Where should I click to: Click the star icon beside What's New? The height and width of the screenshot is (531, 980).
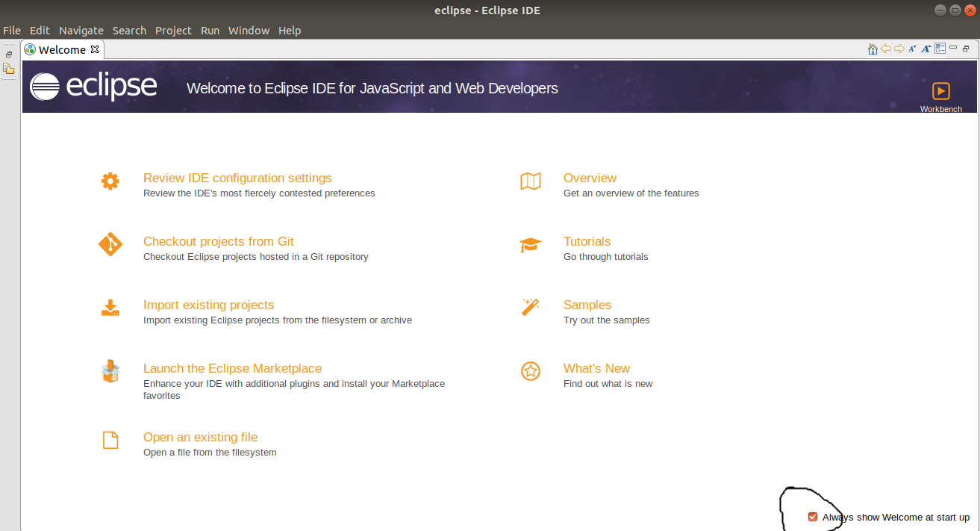click(531, 371)
